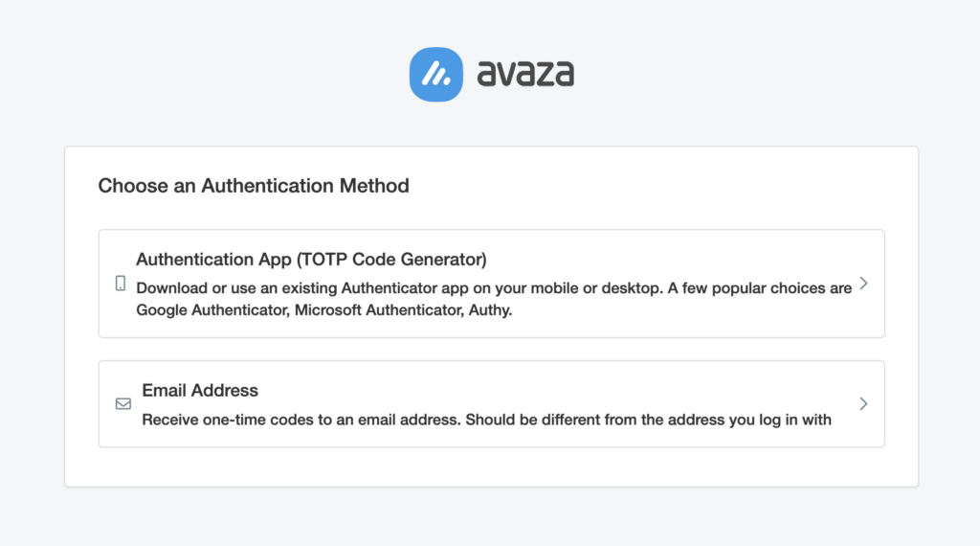Click the blue Avaza logo icon
Viewport: 980px width, 546px height.
pos(436,75)
